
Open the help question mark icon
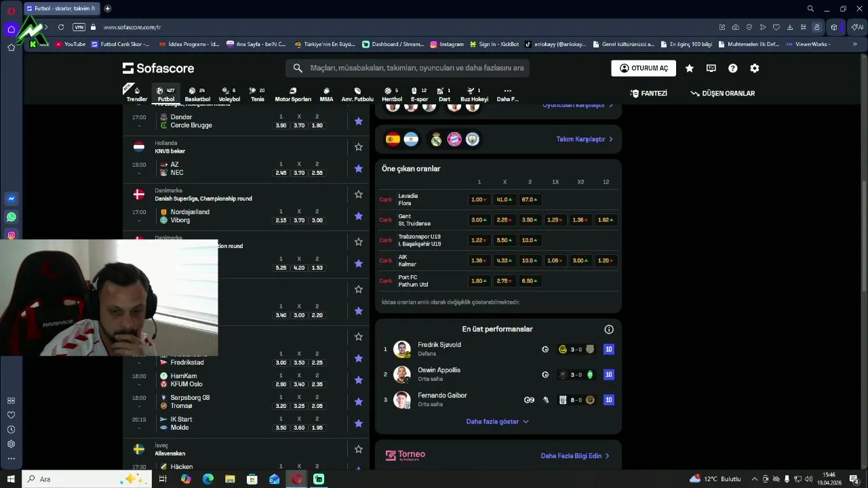[x=733, y=68]
